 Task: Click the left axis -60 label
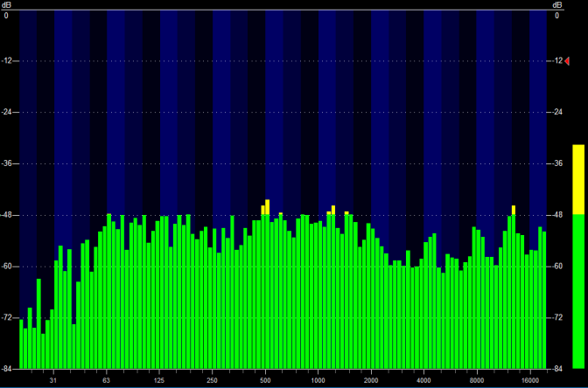[x=7, y=267]
